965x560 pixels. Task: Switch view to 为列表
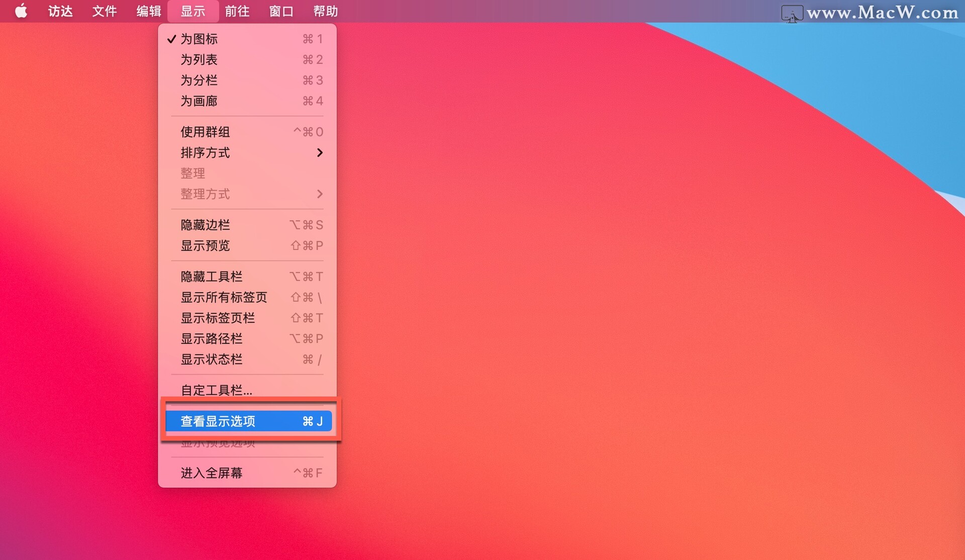199,60
